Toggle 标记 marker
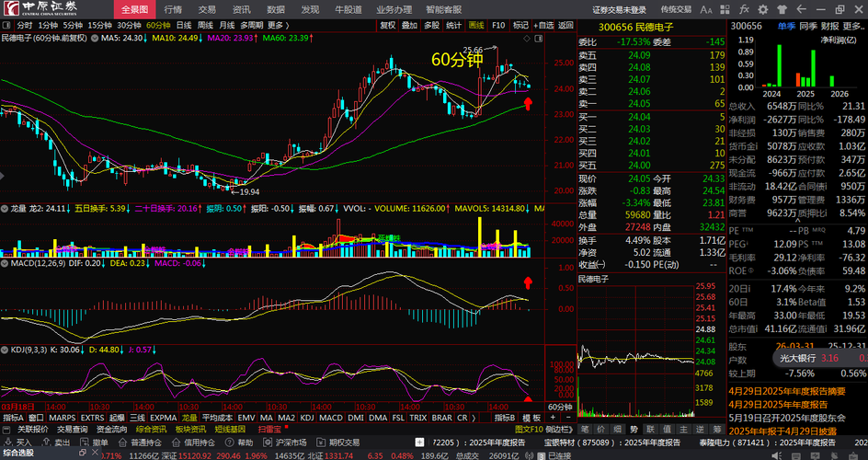The image size is (868, 460). click(x=520, y=25)
